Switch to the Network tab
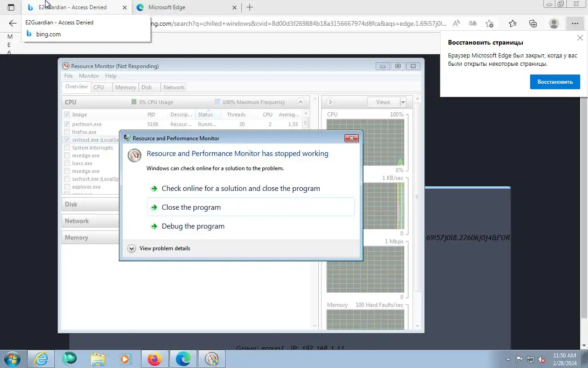The height and width of the screenshot is (368, 588). coord(174,87)
